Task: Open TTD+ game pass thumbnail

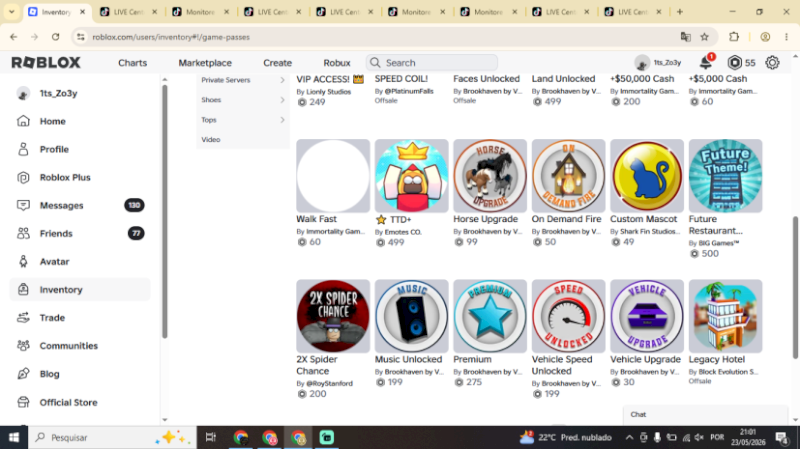Action: coord(412,176)
